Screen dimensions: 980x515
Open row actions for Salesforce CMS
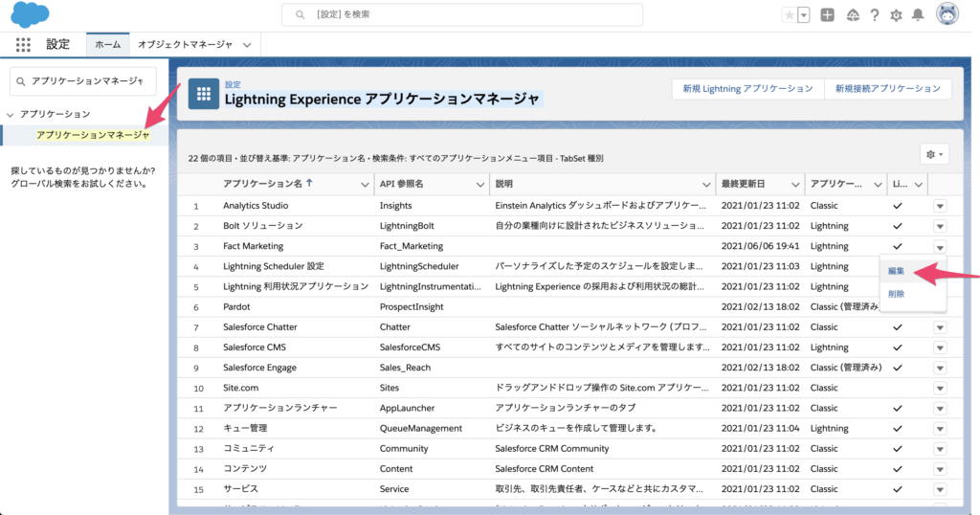pos(940,347)
